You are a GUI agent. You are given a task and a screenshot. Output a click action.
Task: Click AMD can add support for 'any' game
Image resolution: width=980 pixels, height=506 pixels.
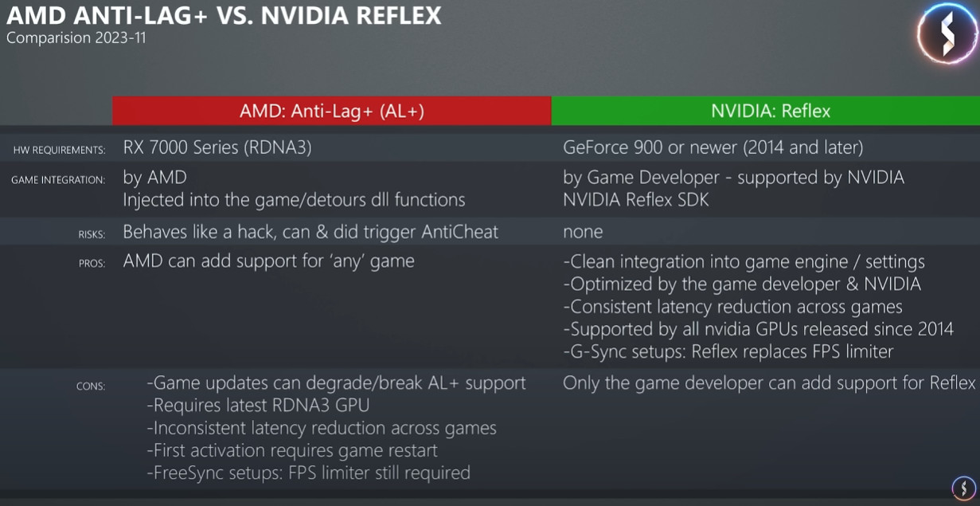[x=268, y=261]
